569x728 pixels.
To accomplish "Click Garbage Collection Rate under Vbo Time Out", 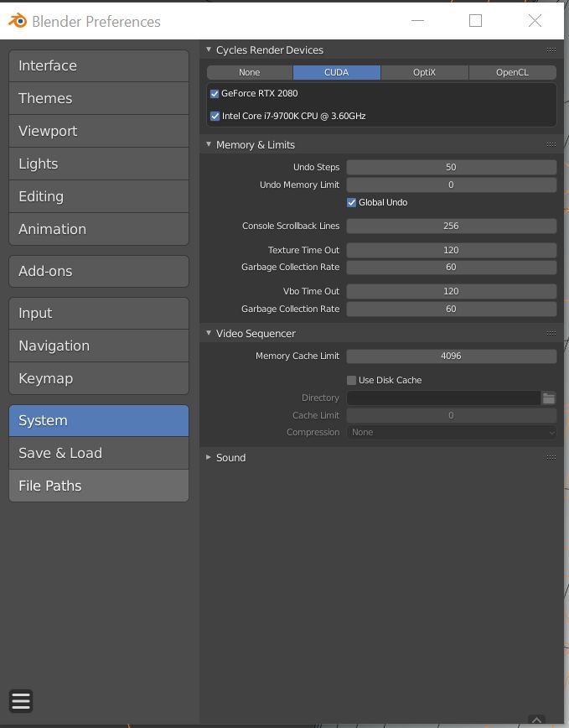I will coord(451,309).
